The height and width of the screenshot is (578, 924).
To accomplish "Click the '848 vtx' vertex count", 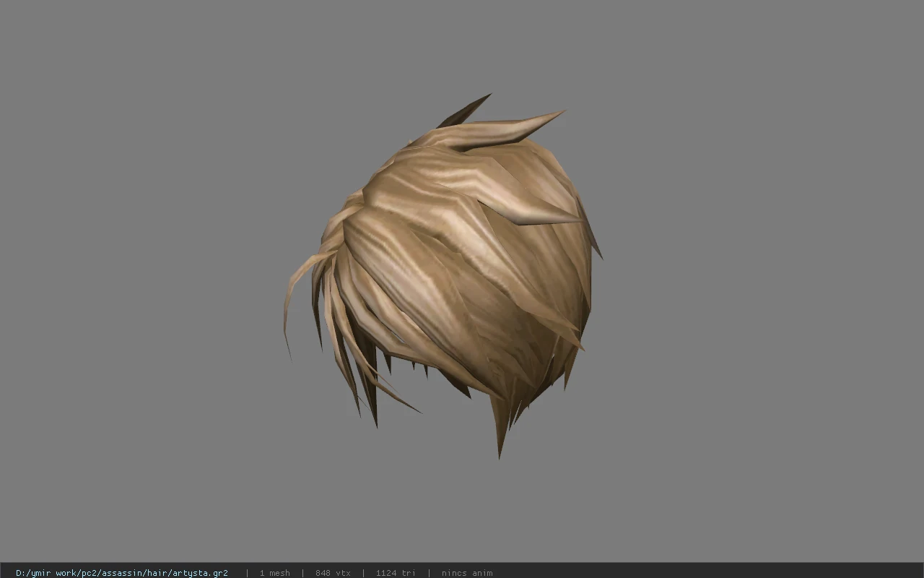I will 333,573.
